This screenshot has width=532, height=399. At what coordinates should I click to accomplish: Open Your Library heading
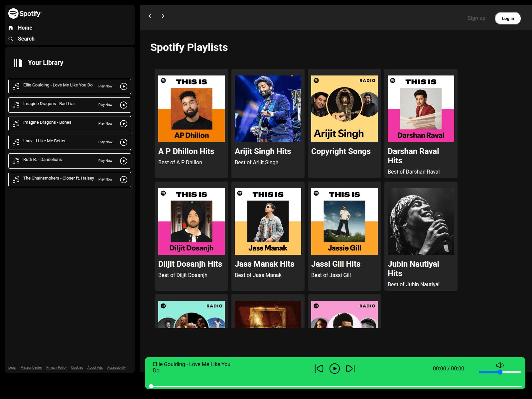pyautogui.click(x=46, y=63)
